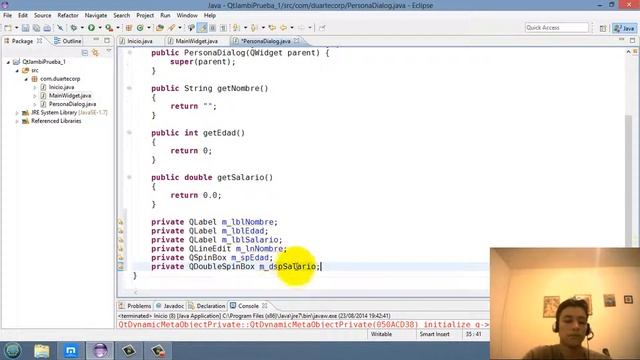Click the New Java Package icon
The width and height of the screenshot is (640, 360).
(x=129, y=28)
